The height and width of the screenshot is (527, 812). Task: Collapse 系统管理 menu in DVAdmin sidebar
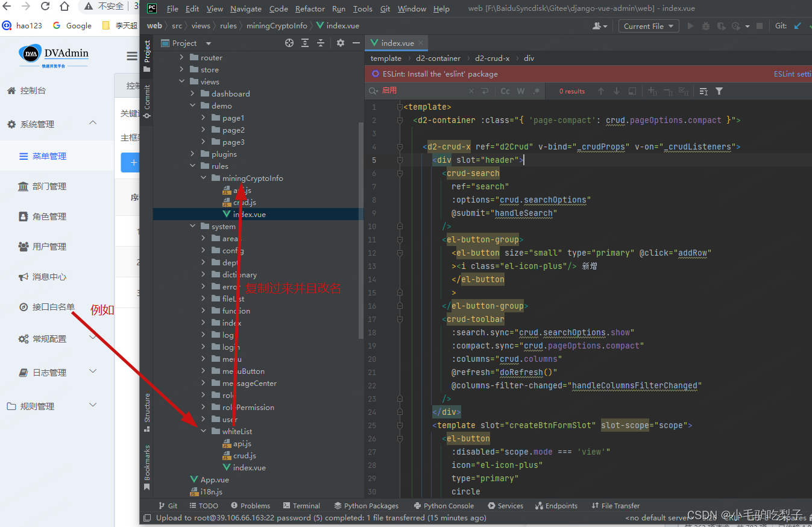93,123
